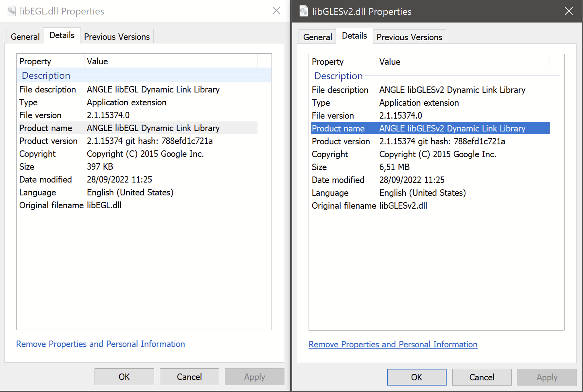The width and height of the screenshot is (583, 392).
Task: Click the libEGL.dll file icon in title bar
Action: pos(11,11)
